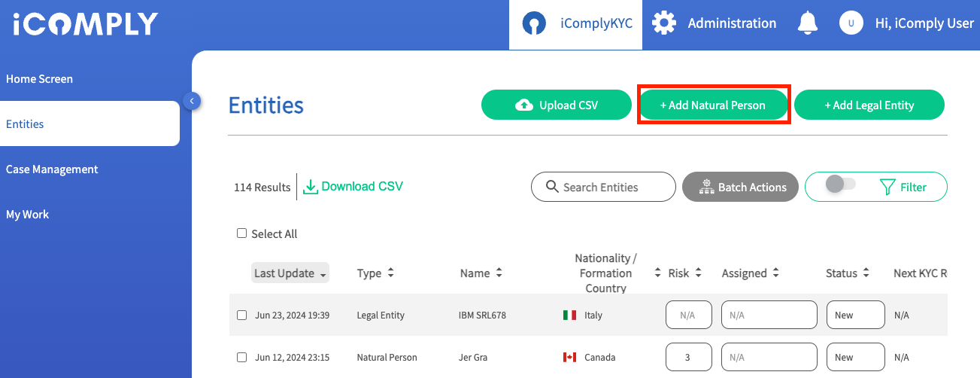Click + Add Natural Person

713,105
